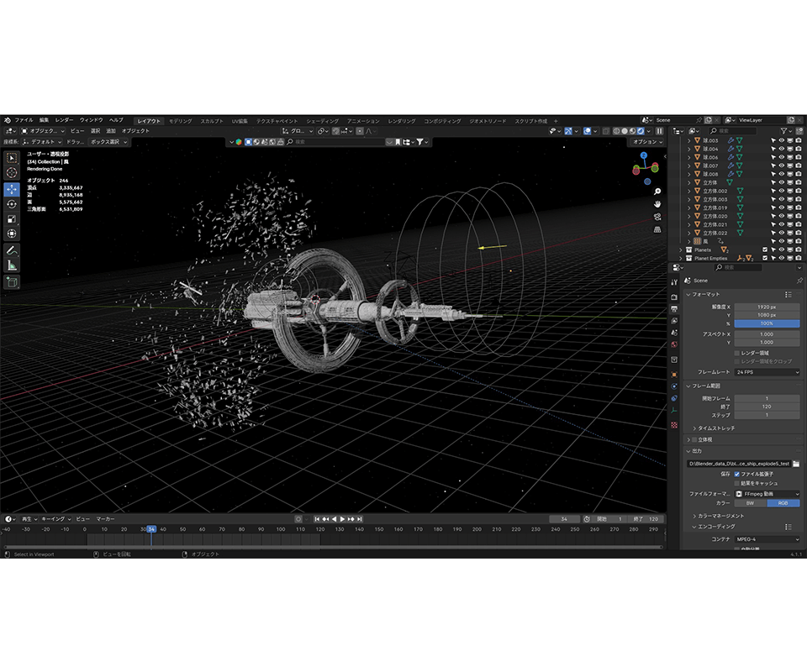Toggle camera view icon in viewport

[x=657, y=217]
